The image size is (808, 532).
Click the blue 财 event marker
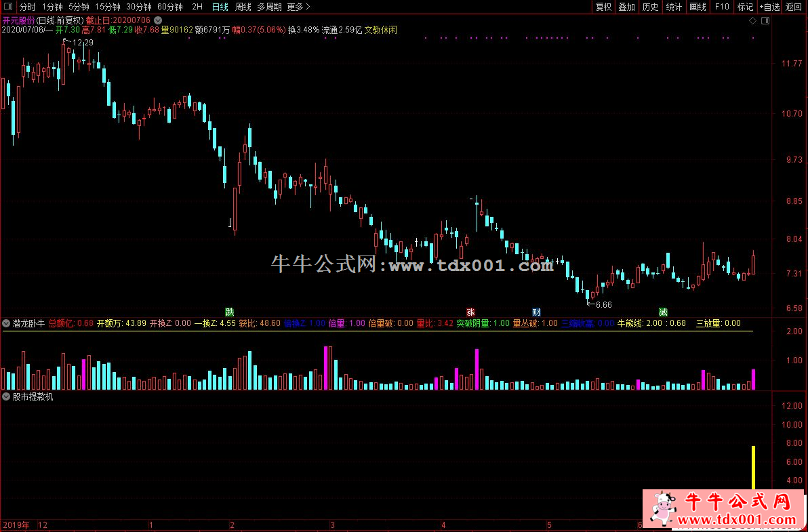[536, 312]
